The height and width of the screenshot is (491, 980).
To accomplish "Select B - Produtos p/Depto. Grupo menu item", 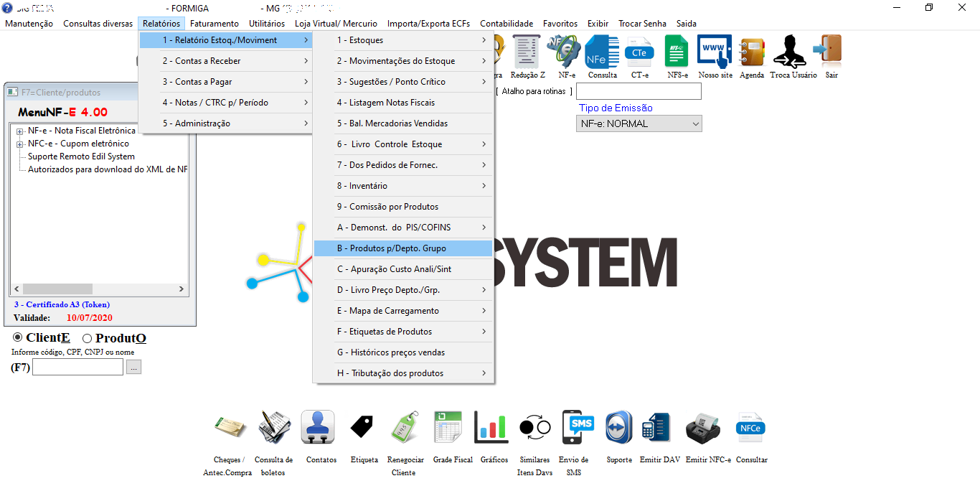I will 402,248.
